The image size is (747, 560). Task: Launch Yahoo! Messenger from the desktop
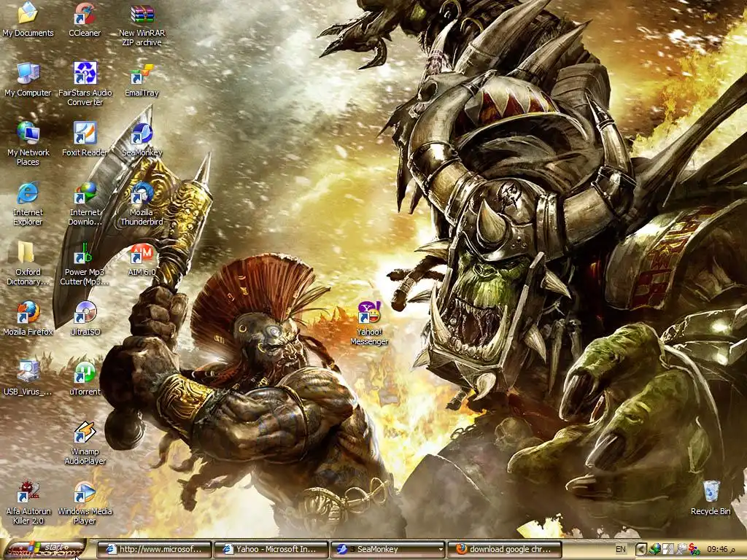click(369, 323)
